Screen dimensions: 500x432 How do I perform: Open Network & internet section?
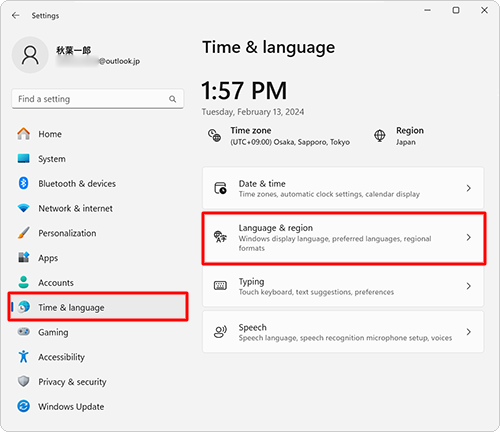[x=97, y=208]
